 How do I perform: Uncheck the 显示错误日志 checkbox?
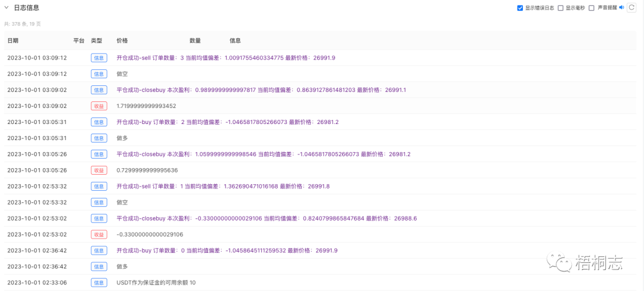[x=520, y=8]
